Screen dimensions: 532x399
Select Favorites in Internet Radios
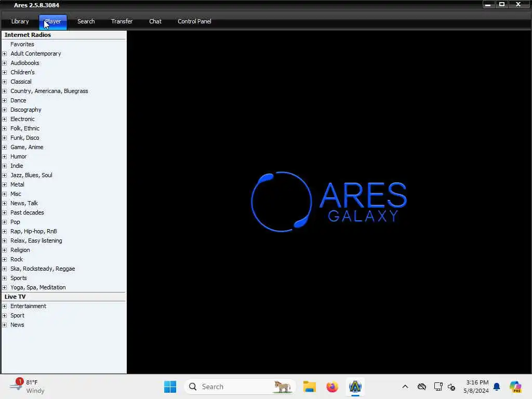tap(22, 44)
